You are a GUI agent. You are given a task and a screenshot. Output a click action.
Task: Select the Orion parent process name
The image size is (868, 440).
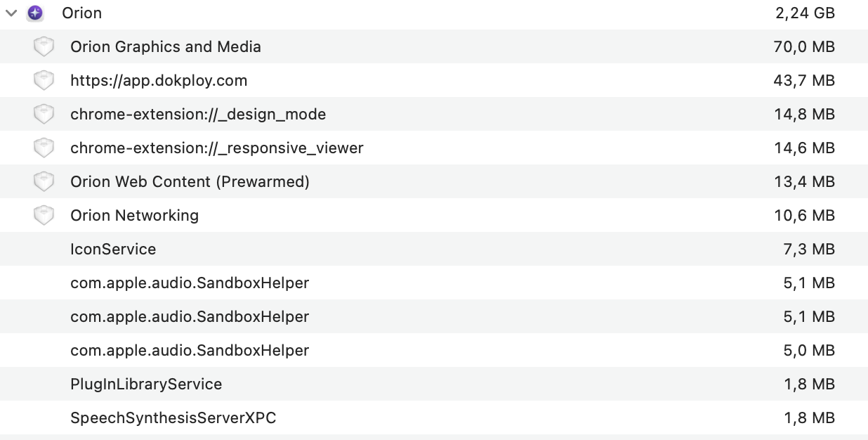(81, 13)
